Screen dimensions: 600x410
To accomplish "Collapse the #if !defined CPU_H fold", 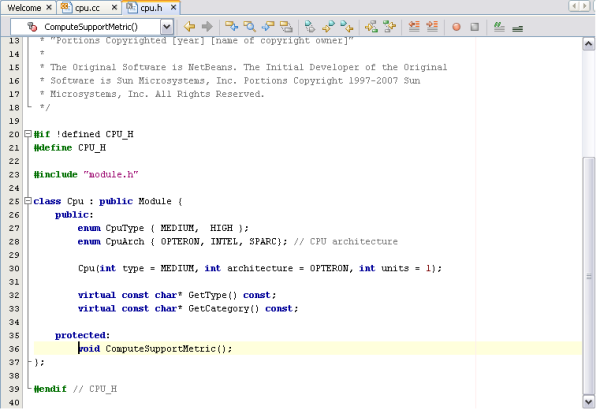I will tap(28, 134).
